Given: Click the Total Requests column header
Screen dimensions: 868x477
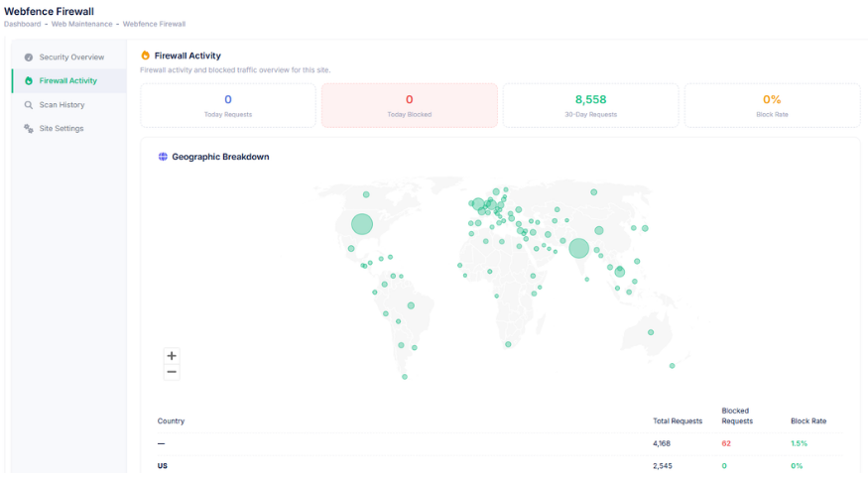Looking at the screenshot, I should coord(678,421).
